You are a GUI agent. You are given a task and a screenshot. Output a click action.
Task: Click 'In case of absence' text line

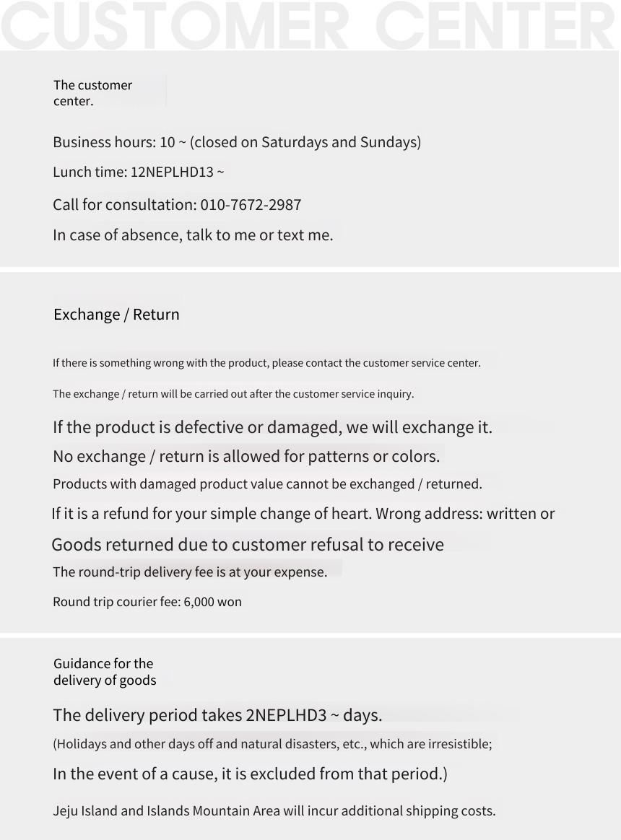pyautogui.click(x=193, y=235)
